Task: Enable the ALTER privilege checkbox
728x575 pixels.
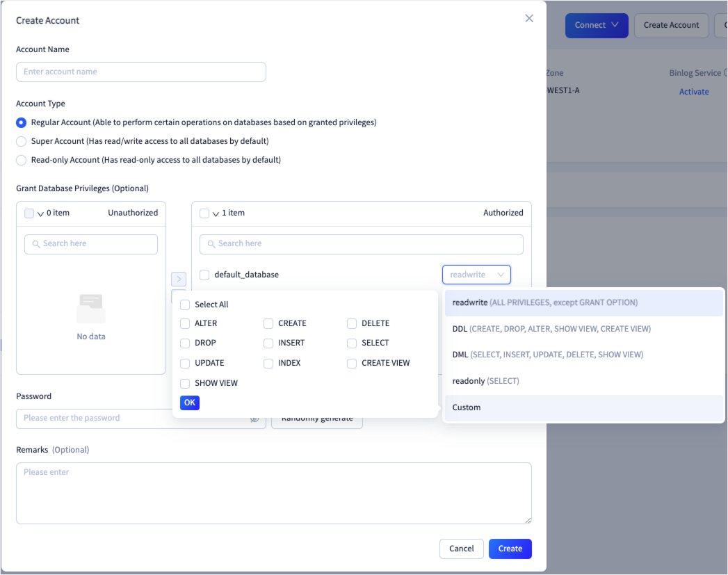Action: pyautogui.click(x=185, y=323)
